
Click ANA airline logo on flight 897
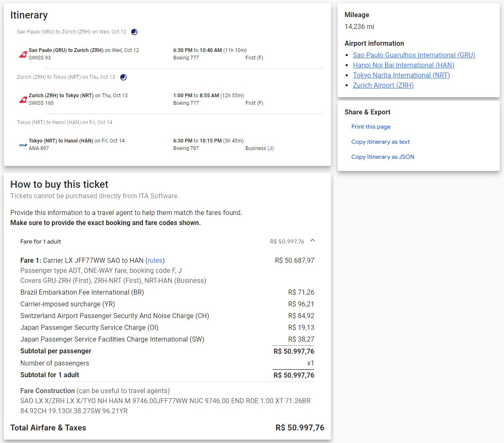click(x=23, y=145)
